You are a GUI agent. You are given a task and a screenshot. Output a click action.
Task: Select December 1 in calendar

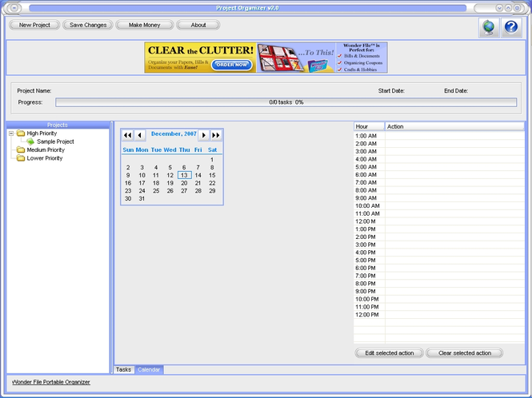pyautogui.click(x=212, y=160)
